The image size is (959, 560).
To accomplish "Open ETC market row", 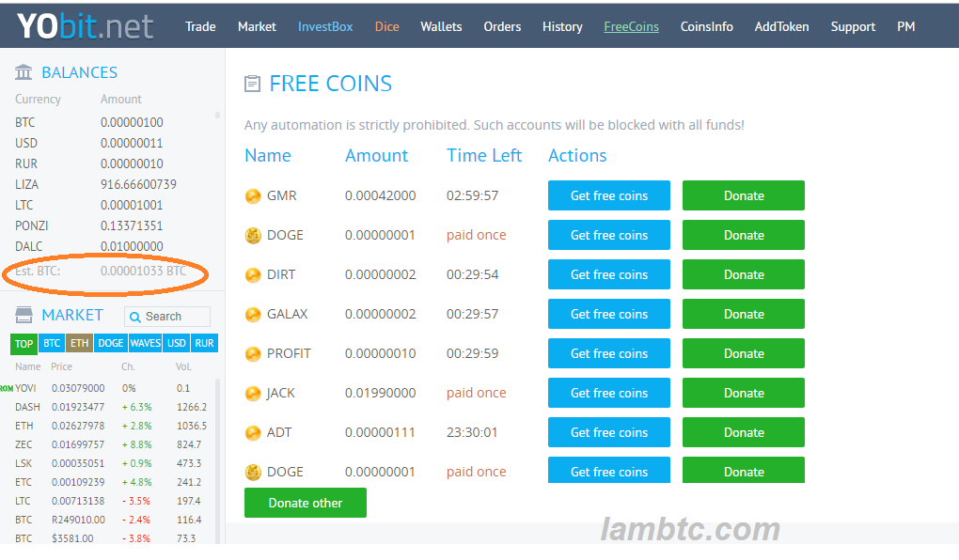I will pos(111,482).
